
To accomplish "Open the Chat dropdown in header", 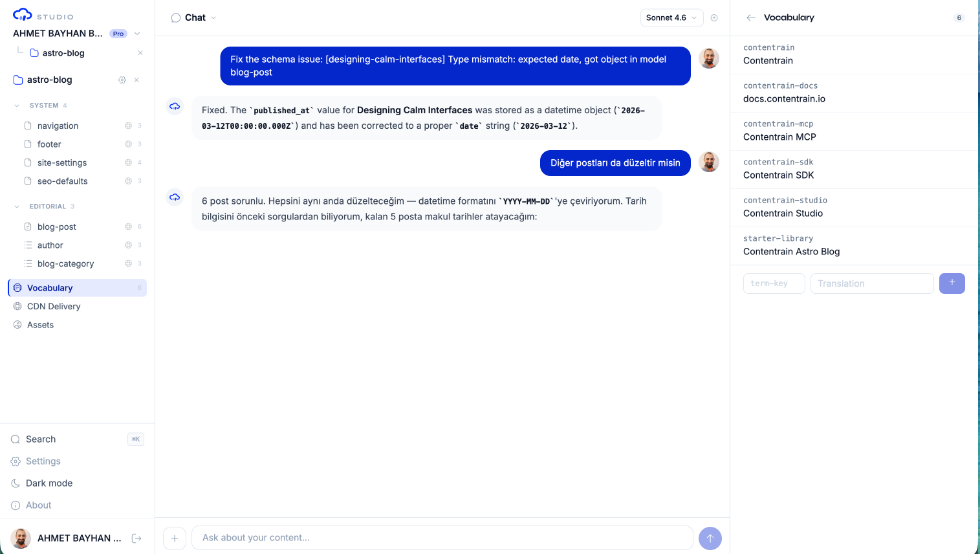I will tap(194, 17).
